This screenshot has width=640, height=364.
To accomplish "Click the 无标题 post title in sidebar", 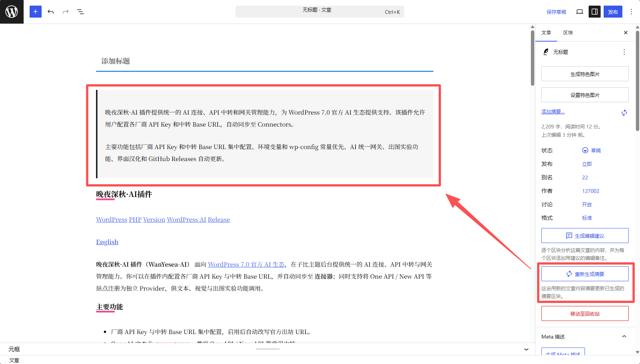I will coord(561,52).
